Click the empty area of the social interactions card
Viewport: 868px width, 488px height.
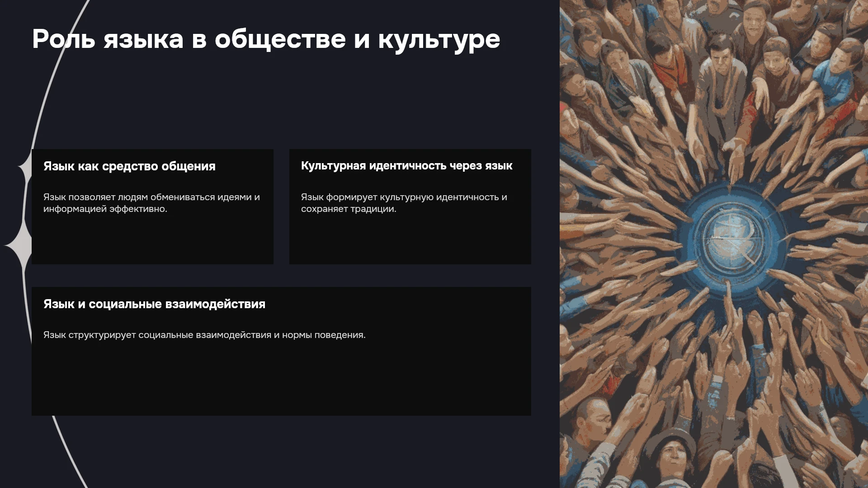(x=281, y=380)
